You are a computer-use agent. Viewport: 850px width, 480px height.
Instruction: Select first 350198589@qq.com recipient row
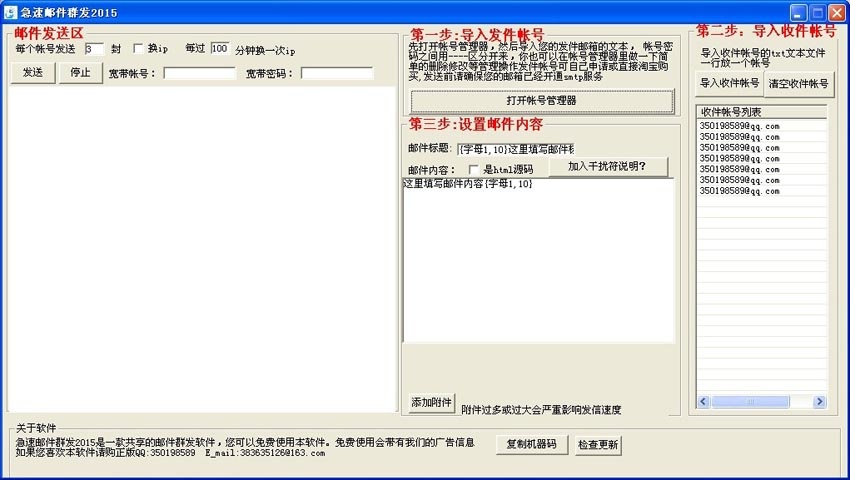point(761,126)
